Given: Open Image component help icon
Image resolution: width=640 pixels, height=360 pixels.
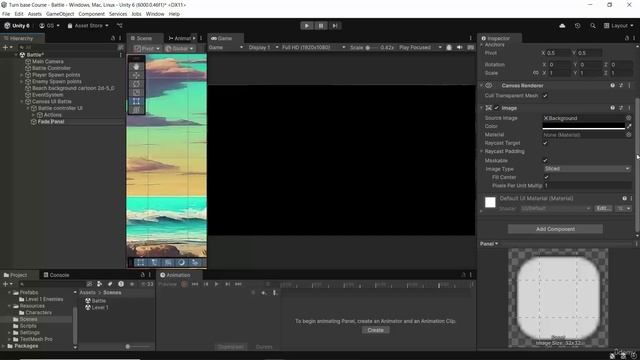Looking at the screenshot, I should 613,108.
